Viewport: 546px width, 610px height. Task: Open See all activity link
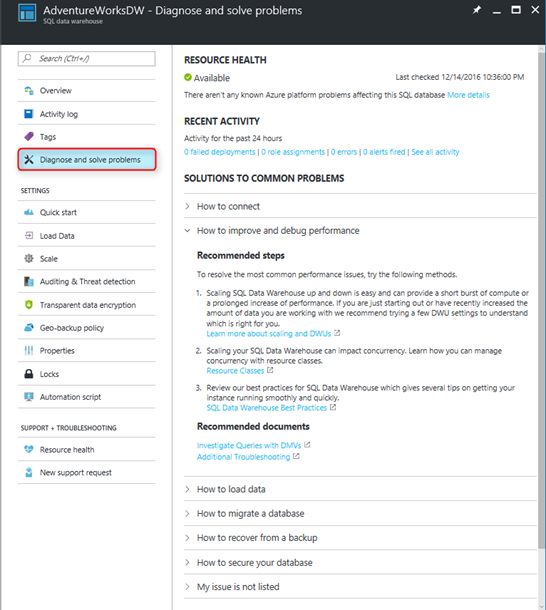point(435,152)
